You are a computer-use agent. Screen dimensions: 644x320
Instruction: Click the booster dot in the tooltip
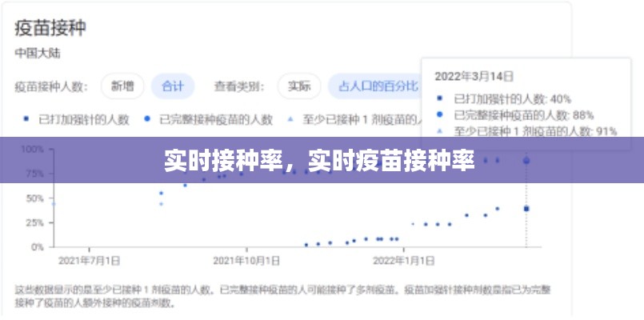439,99
